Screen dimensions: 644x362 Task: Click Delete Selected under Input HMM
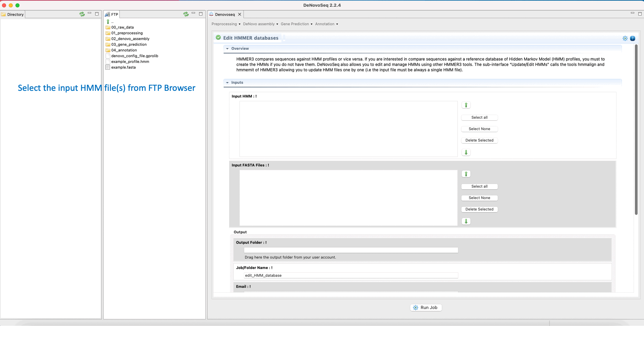coord(479,140)
